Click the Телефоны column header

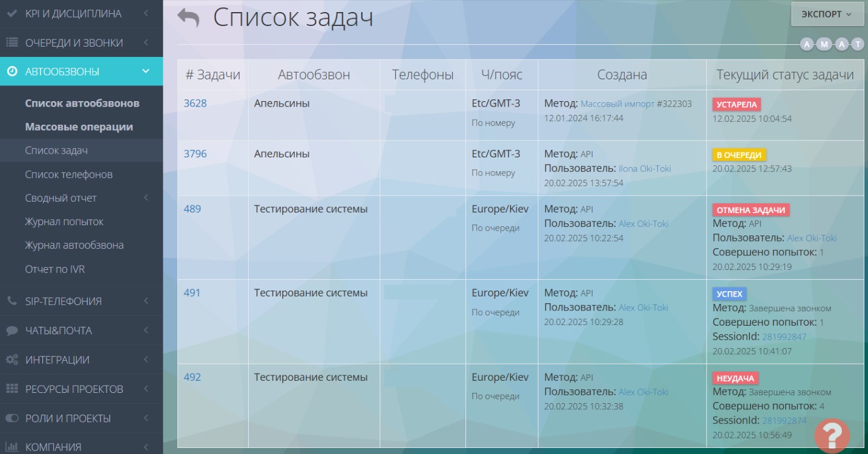point(422,75)
